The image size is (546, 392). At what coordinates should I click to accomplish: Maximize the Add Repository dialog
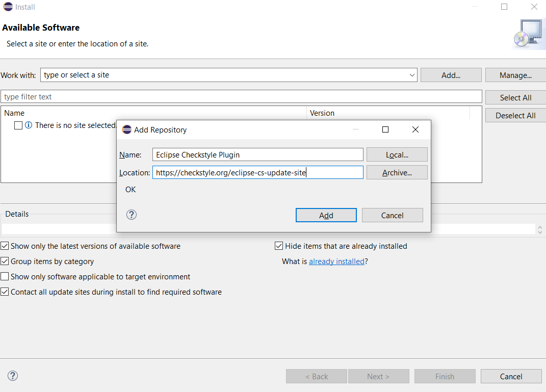click(385, 129)
